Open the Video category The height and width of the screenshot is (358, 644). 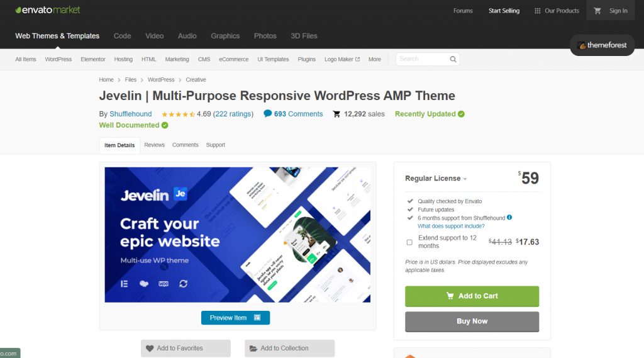coord(155,36)
